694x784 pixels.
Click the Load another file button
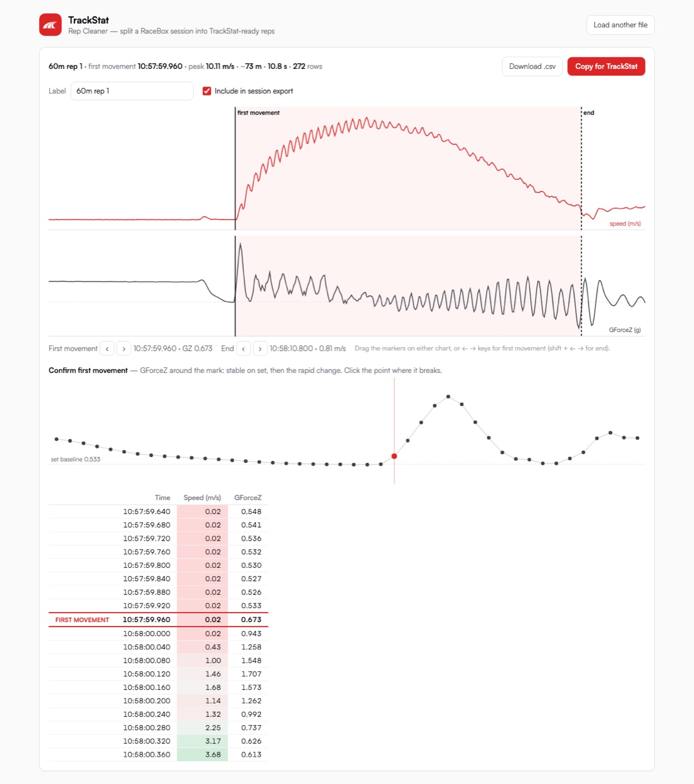pyautogui.click(x=620, y=25)
